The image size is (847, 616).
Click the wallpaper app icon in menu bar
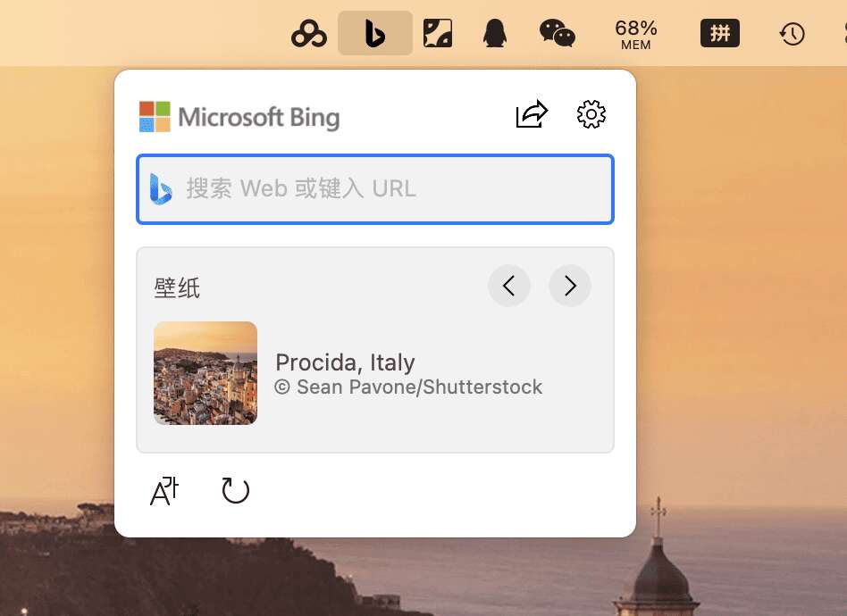tap(437, 33)
